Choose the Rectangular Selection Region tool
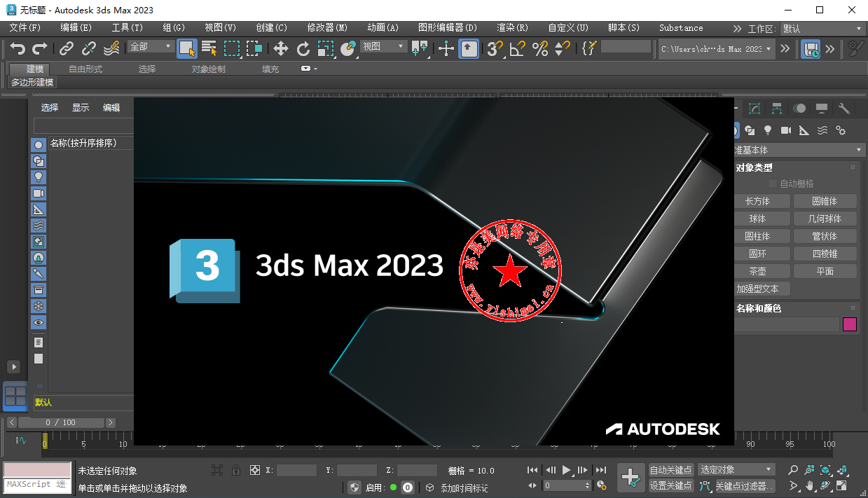The width and height of the screenshot is (868, 498). (x=232, y=48)
